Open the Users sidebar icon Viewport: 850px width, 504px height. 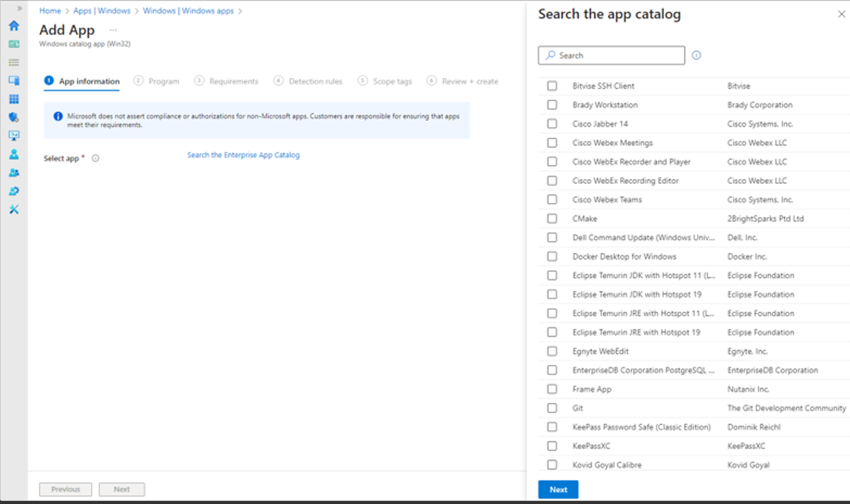pos(14,154)
